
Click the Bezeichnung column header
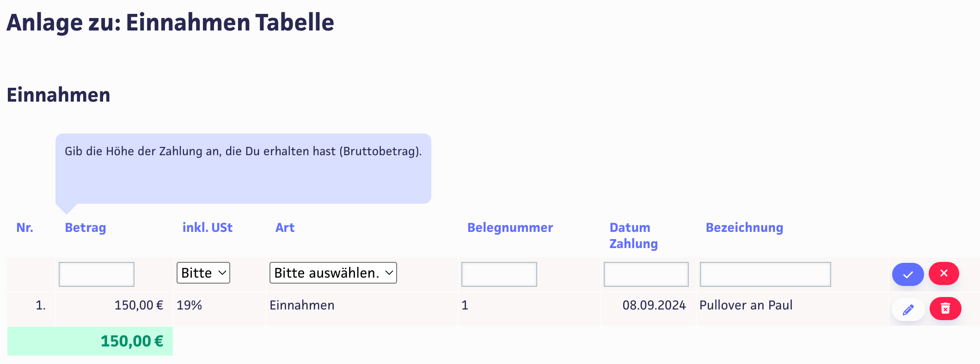point(744,228)
